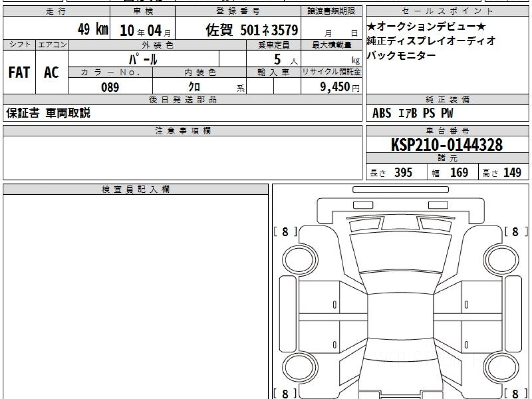Select the AC air conditioner value
This screenshot has width=532, height=399.
[51, 72]
